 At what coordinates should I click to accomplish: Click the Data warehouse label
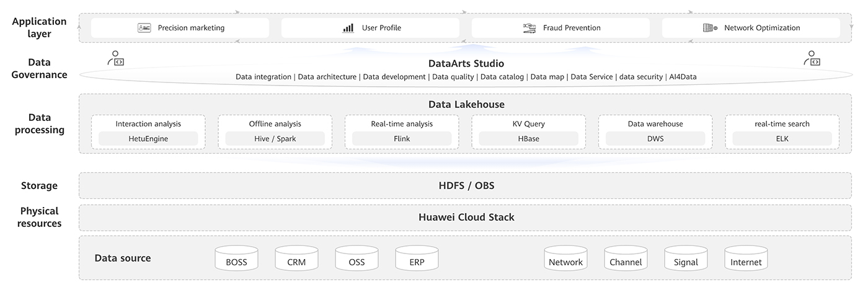pos(655,124)
